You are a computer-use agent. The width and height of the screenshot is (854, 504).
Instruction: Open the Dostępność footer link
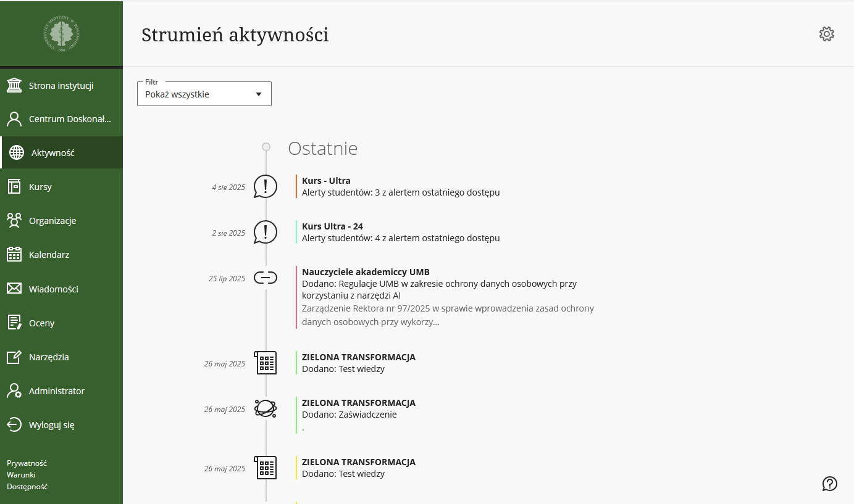[x=27, y=486]
